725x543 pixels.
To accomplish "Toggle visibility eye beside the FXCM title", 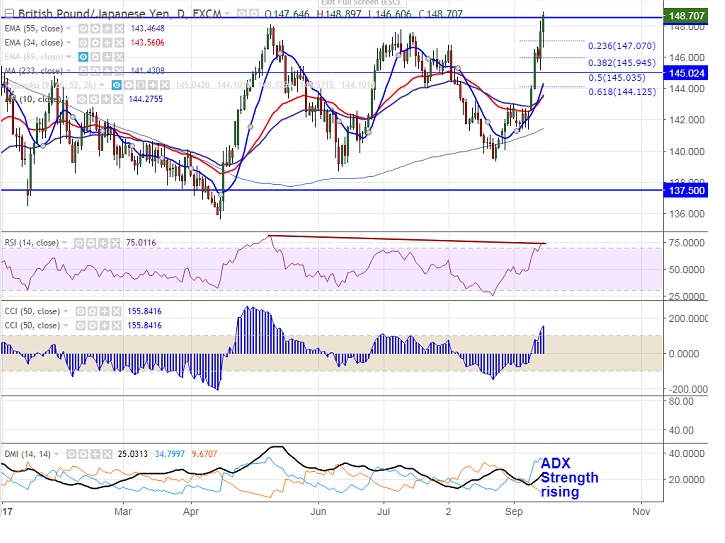I will [x=241, y=14].
